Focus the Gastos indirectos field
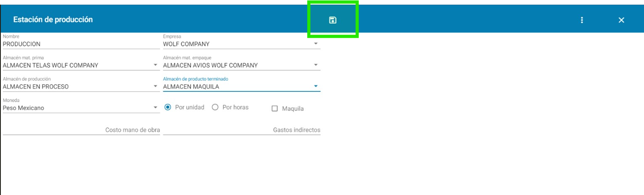 242,130
